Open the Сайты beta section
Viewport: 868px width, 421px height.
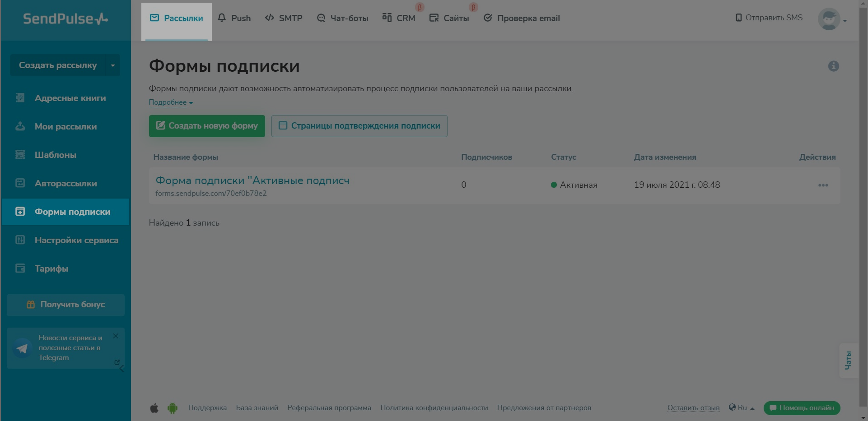(x=449, y=19)
